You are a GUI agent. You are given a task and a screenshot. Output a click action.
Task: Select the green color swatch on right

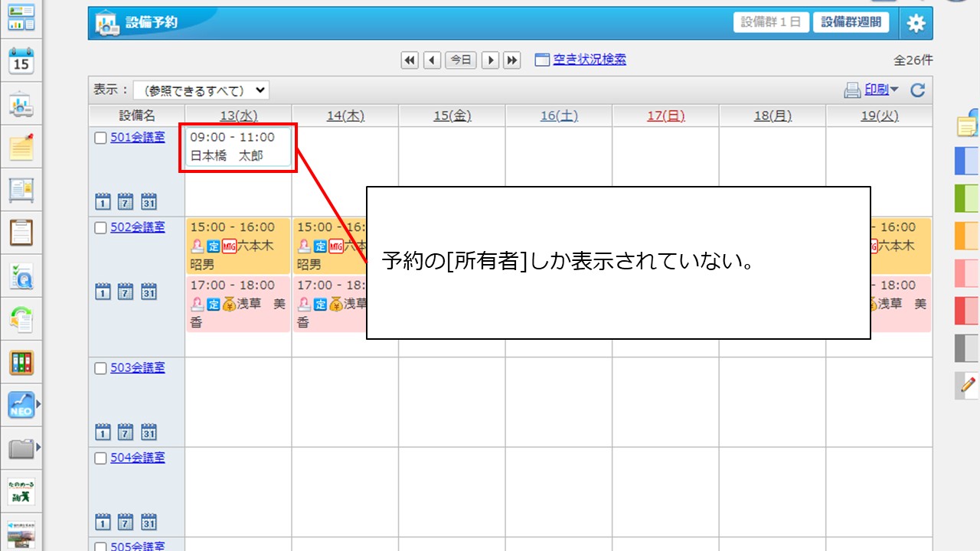tap(966, 198)
